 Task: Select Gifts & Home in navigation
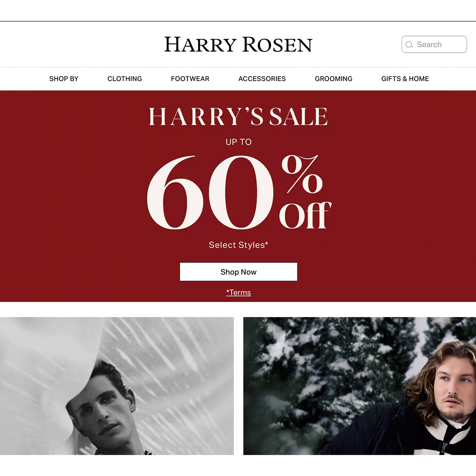(405, 79)
